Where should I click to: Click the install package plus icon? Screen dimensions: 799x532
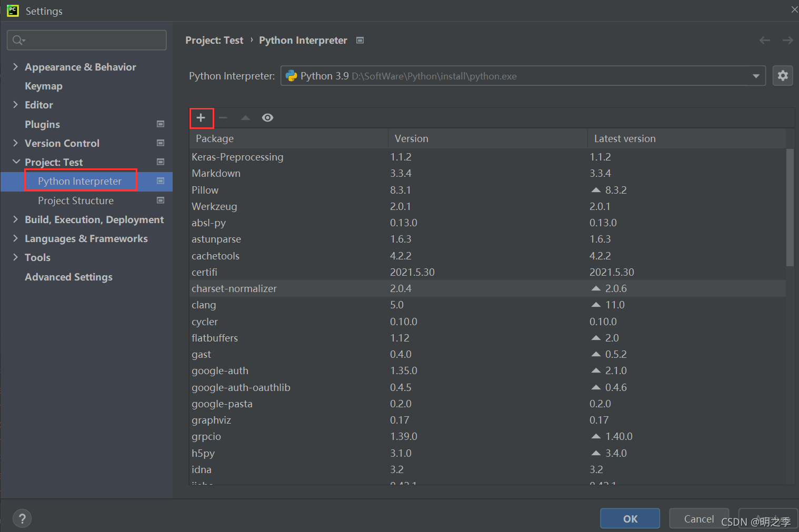pyautogui.click(x=201, y=118)
